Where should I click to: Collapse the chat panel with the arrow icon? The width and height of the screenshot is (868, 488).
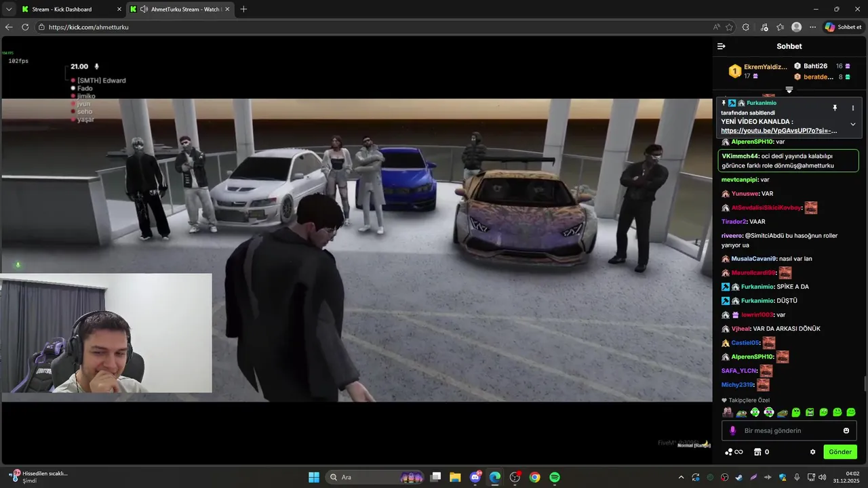pos(721,46)
